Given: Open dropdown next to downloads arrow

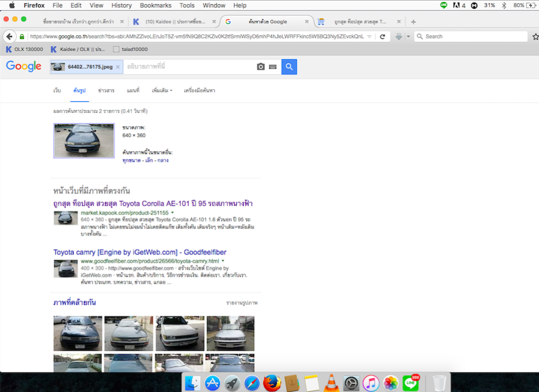Looking at the screenshot, I should (x=408, y=36).
